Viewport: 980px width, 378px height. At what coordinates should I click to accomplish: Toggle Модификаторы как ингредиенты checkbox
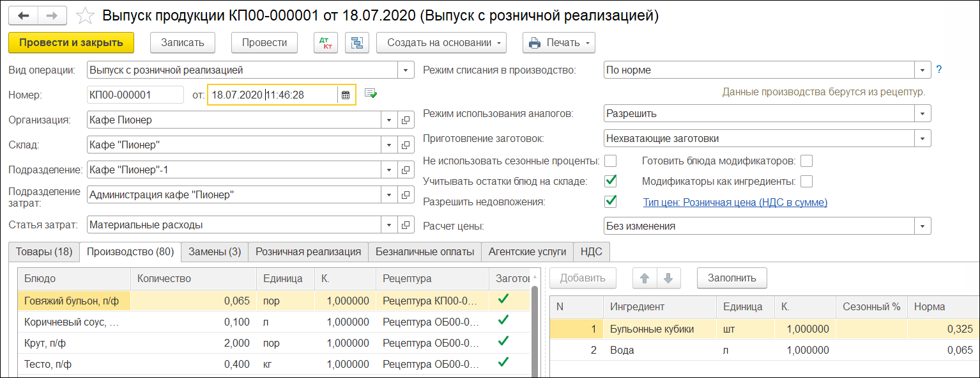[x=806, y=181]
